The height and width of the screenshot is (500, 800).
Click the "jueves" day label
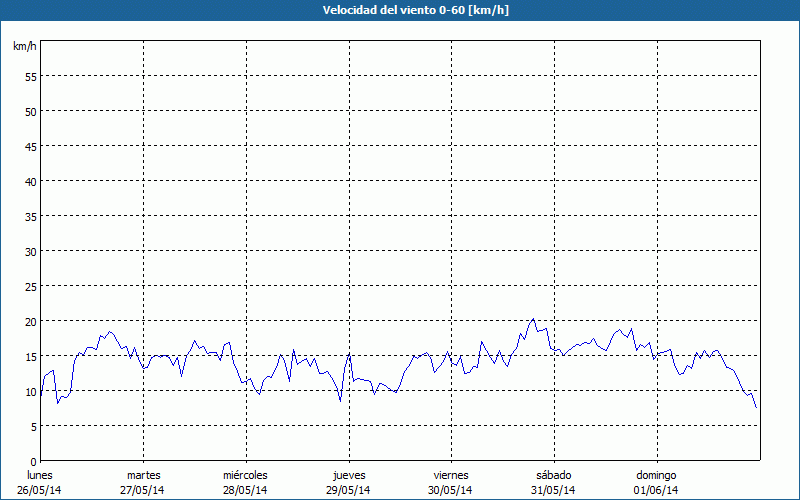point(348,475)
